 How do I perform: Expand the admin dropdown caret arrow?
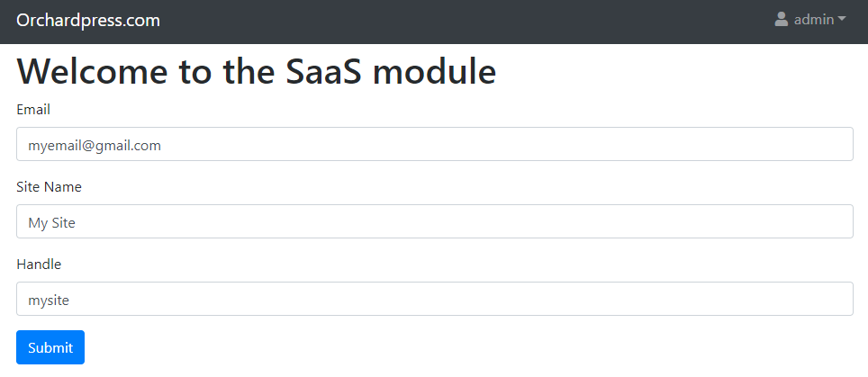pos(841,20)
